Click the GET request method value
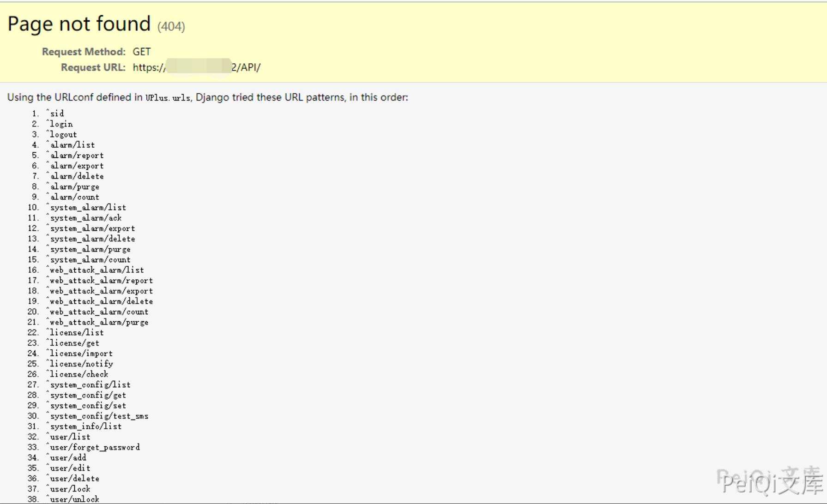 coord(141,52)
